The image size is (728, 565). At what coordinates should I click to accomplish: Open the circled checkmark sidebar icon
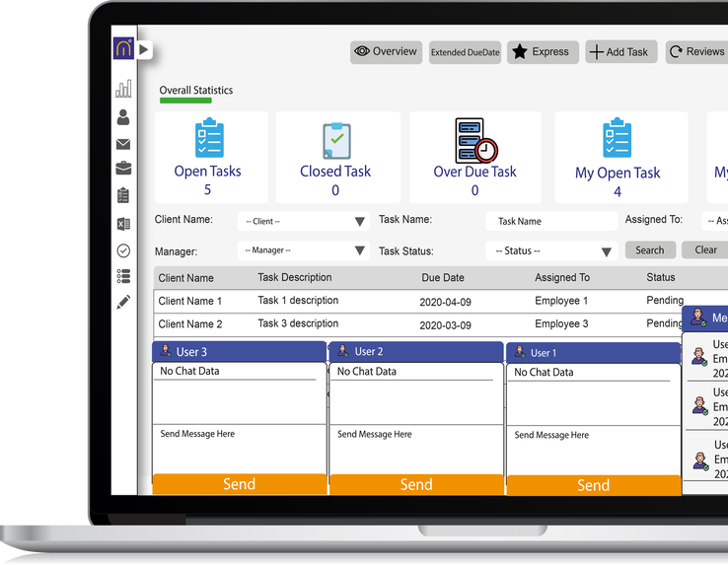pyautogui.click(x=123, y=250)
